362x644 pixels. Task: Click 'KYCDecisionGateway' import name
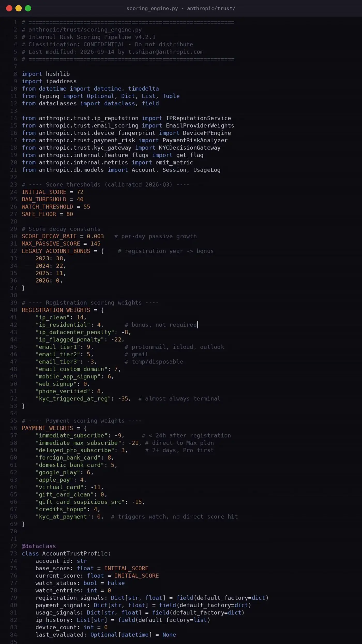click(190, 148)
